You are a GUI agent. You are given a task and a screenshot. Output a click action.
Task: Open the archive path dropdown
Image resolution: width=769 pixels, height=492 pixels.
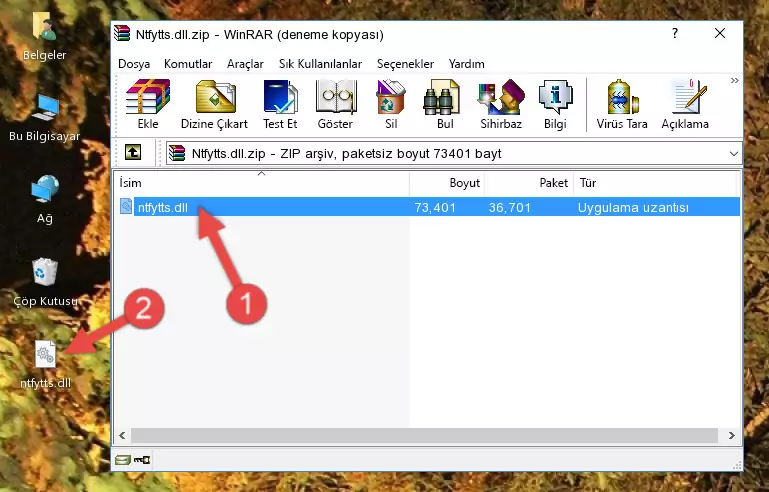[733, 154]
